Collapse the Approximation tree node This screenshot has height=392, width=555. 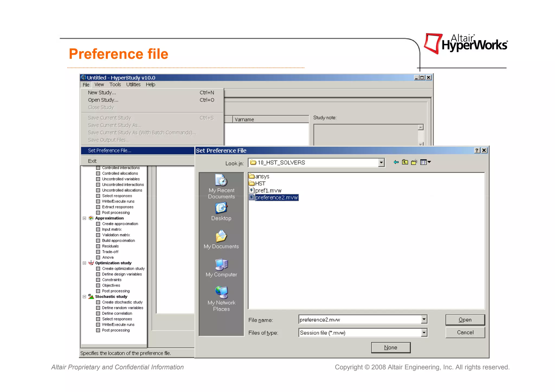tap(84, 218)
